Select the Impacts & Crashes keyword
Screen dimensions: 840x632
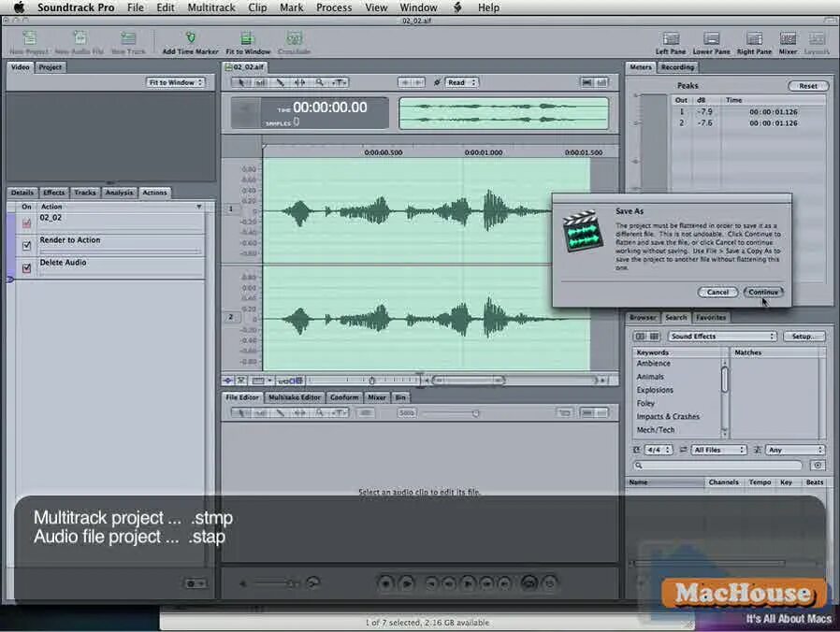point(668,417)
